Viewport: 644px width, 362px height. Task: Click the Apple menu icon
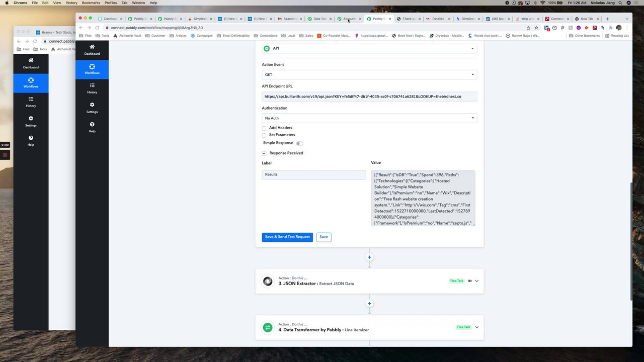(x=7, y=3)
